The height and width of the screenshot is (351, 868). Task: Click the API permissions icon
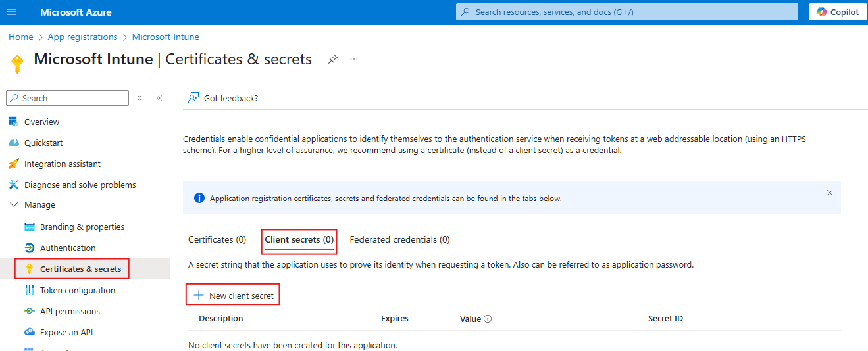pyautogui.click(x=29, y=311)
